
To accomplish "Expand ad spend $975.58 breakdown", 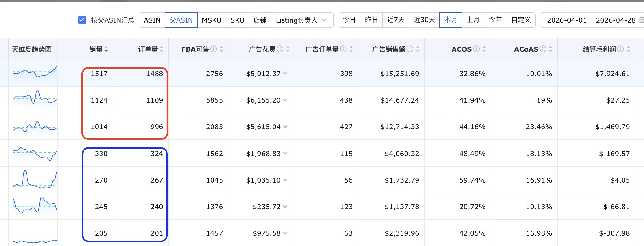I will 285,233.
